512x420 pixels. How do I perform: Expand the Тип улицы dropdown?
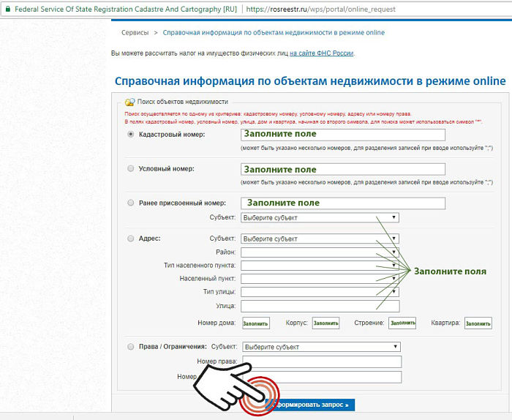320,292
